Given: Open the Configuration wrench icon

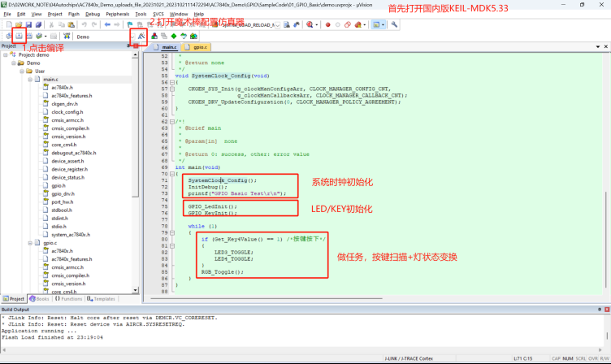Looking at the screenshot, I should 394,24.
